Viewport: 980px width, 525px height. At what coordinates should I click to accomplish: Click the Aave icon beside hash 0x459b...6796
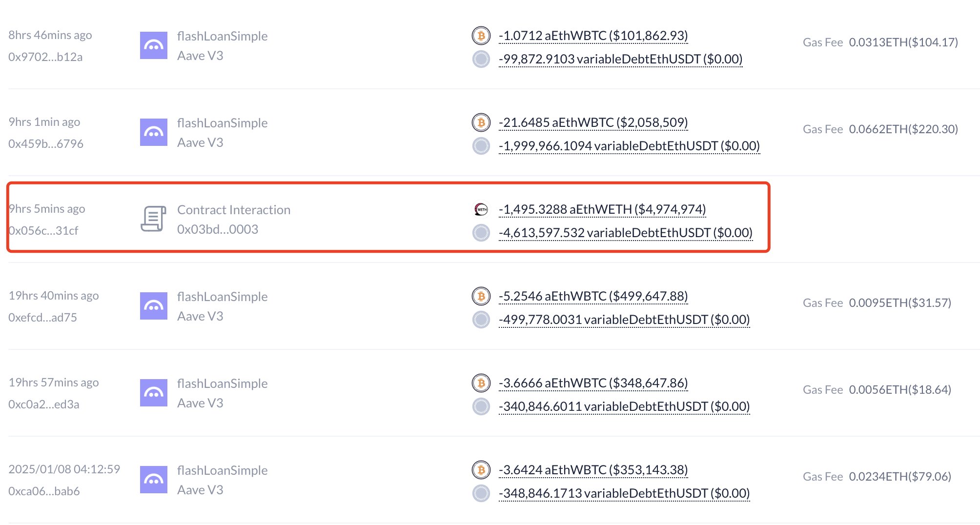coord(153,132)
